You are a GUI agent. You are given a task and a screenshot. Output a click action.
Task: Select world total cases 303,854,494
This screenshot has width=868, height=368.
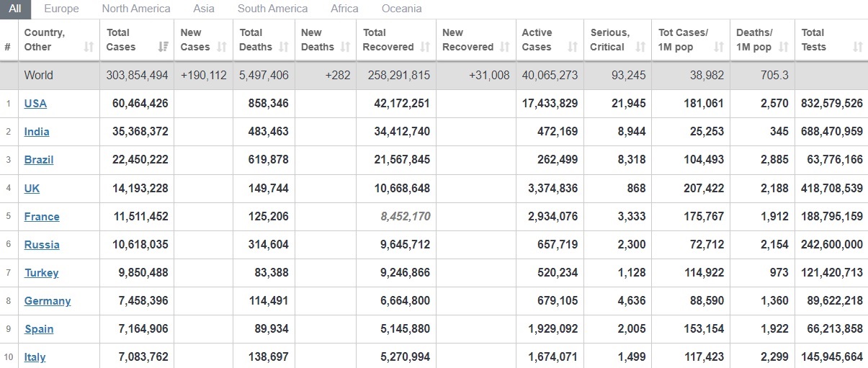[137, 75]
